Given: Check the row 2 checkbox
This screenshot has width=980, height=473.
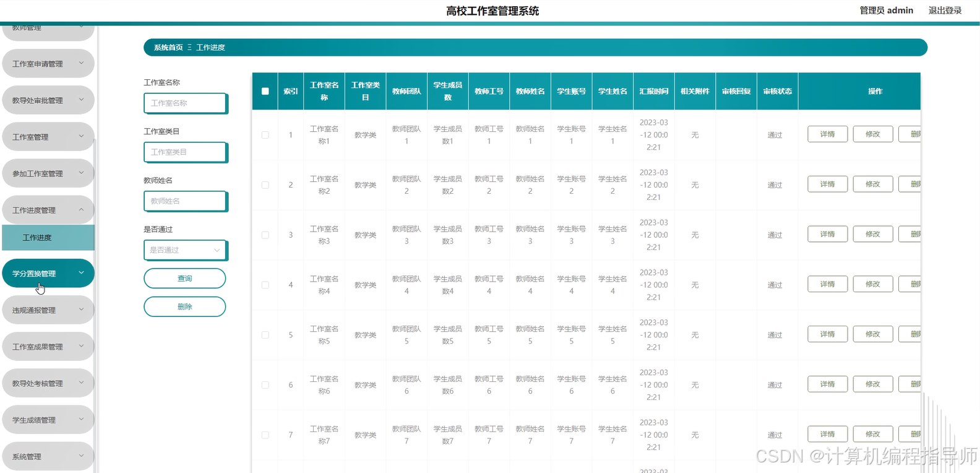Looking at the screenshot, I should click(x=265, y=185).
